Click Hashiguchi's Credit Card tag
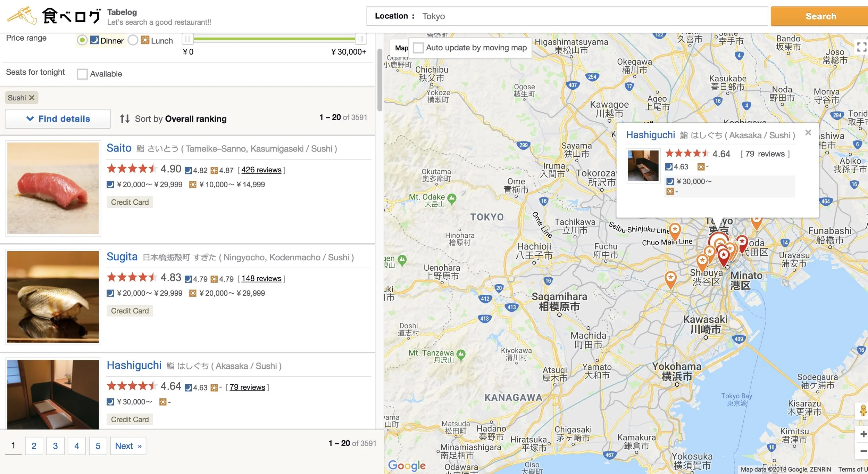Image resolution: width=868 pixels, height=474 pixels. [130, 419]
